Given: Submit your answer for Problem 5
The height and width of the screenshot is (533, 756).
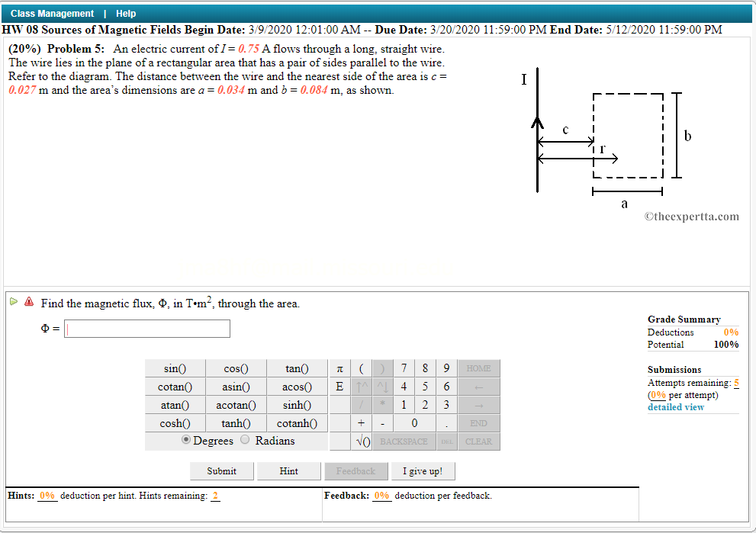Looking at the screenshot, I should pyautogui.click(x=221, y=470).
